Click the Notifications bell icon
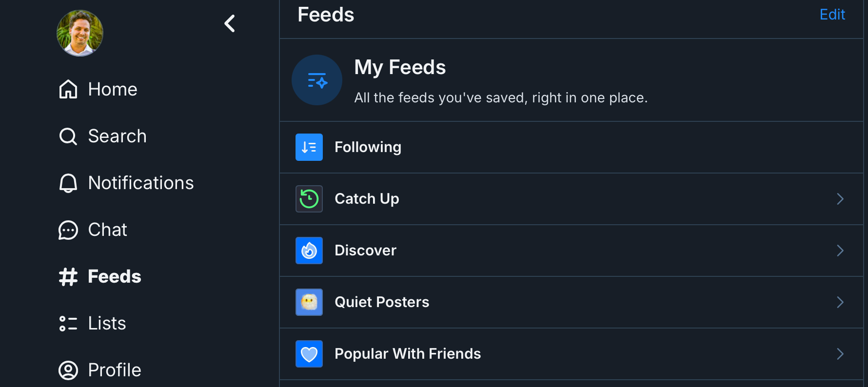868x387 pixels. pos(68,182)
